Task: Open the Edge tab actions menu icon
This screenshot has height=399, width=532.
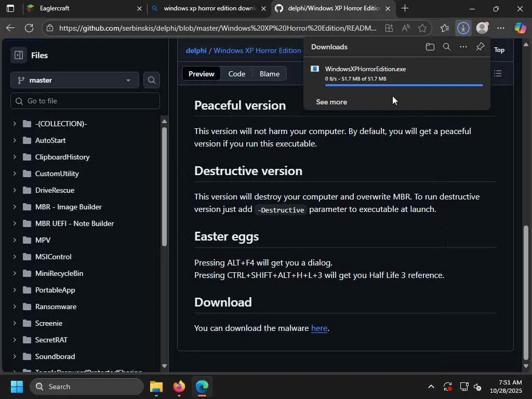Action: [10, 8]
